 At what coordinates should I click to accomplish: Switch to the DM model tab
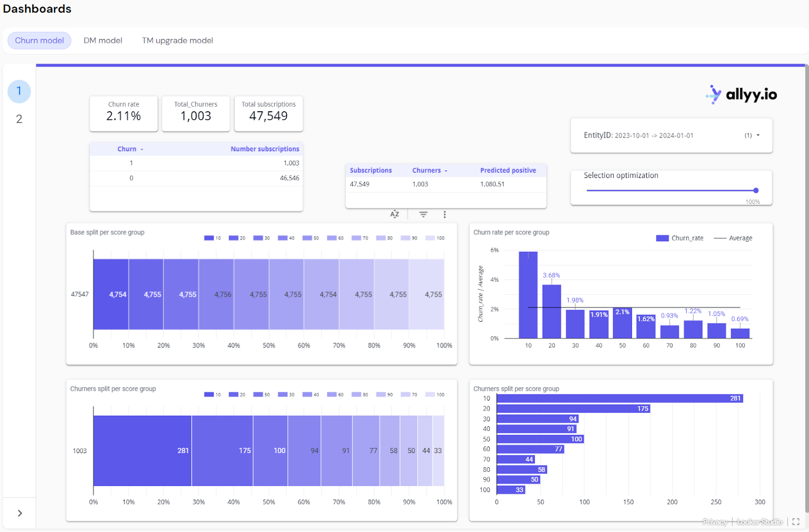point(103,40)
